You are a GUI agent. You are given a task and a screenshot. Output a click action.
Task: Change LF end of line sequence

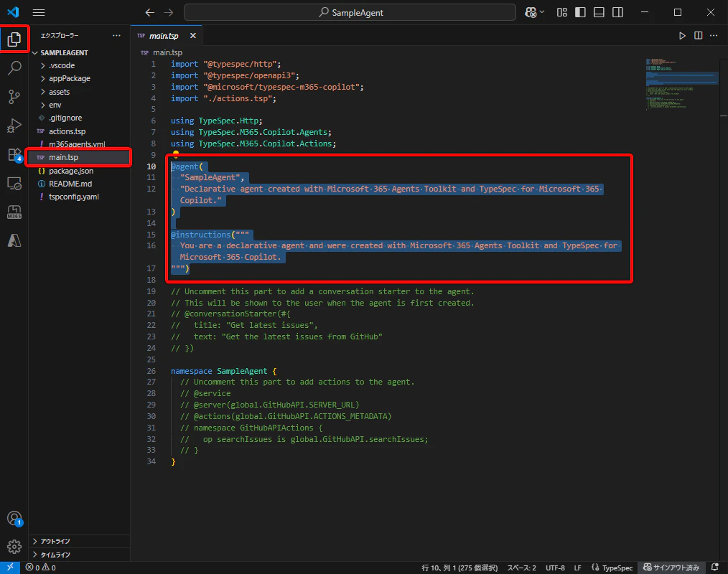(x=577, y=568)
